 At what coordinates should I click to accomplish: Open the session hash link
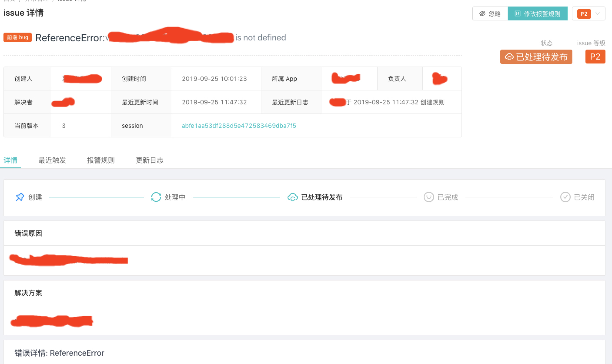tap(239, 126)
